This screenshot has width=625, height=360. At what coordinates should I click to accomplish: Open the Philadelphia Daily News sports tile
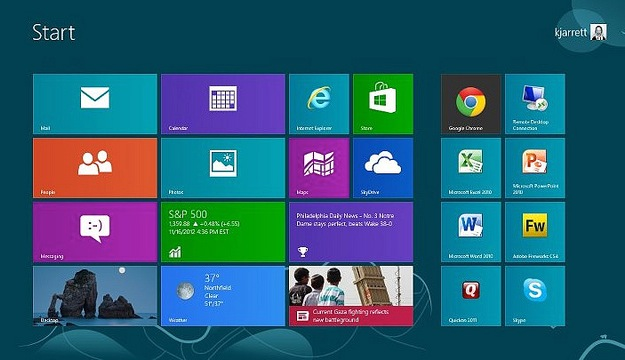click(x=351, y=232)
